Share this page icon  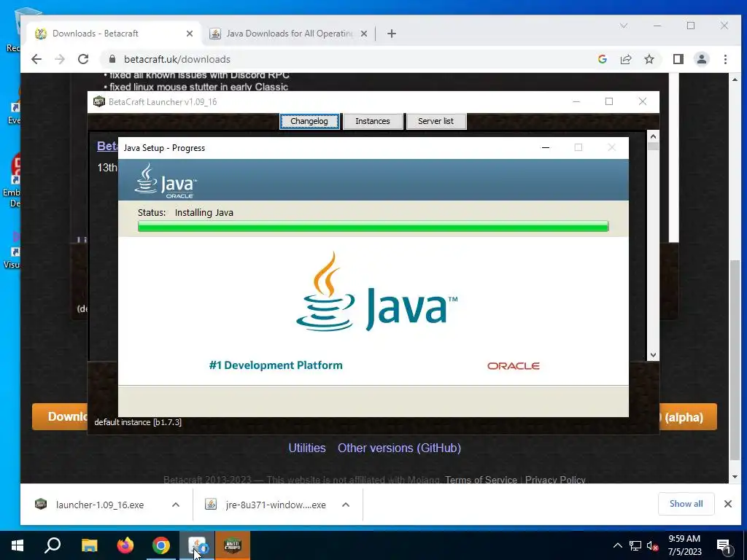click(625, 59)
